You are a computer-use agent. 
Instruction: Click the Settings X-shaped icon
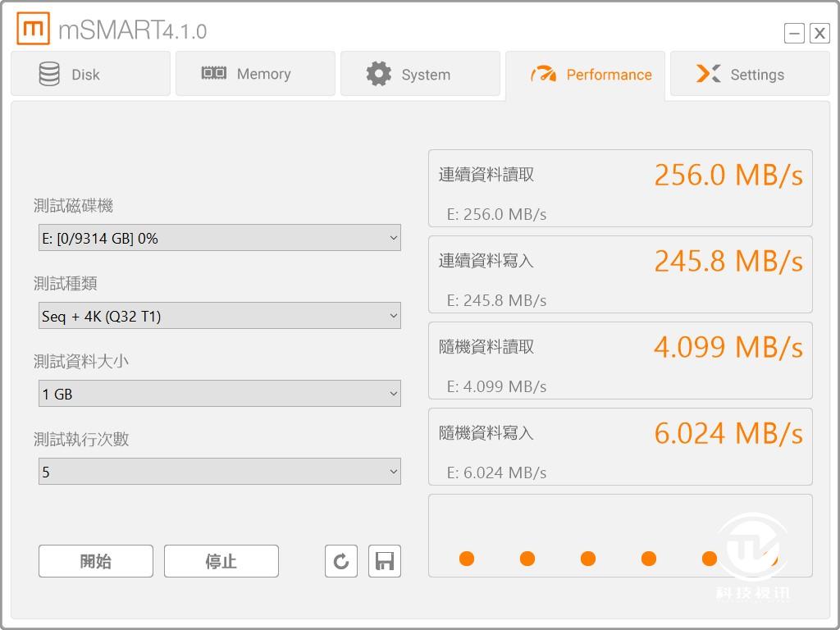[709, 74]
